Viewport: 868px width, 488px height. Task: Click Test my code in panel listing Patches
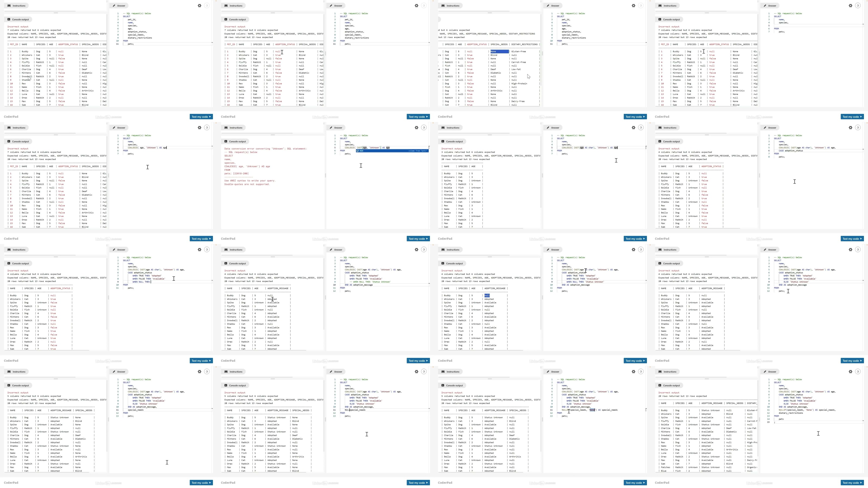(852, 483)
